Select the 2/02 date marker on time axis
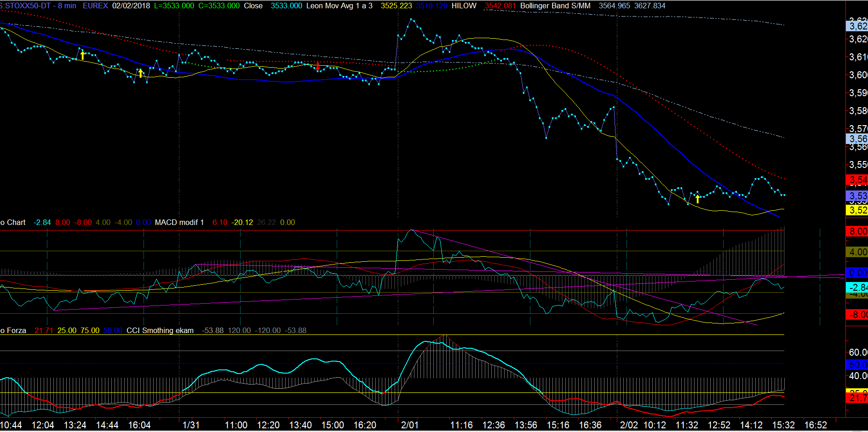The width and height of the screenshot is (868, 432). click(629, 425)
